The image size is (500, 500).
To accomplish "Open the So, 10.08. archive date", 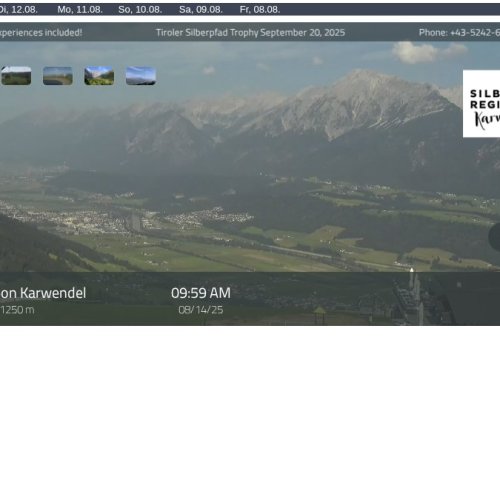I will tap(140, 10).
